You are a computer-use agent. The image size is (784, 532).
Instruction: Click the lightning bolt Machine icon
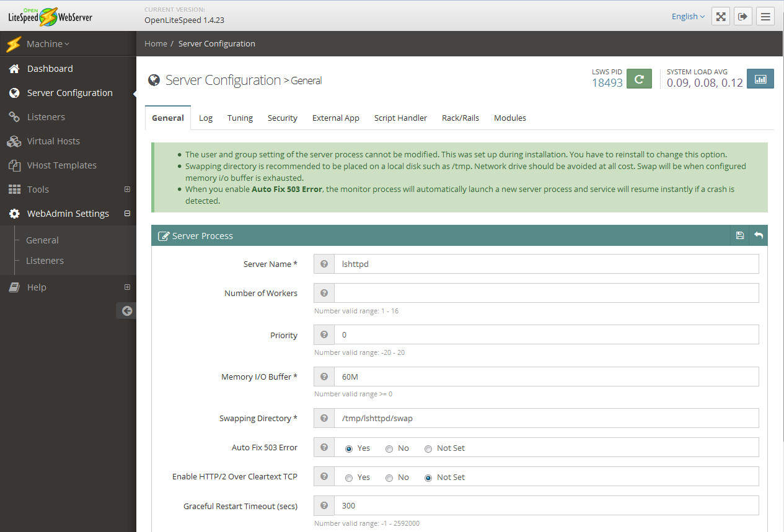14,44
